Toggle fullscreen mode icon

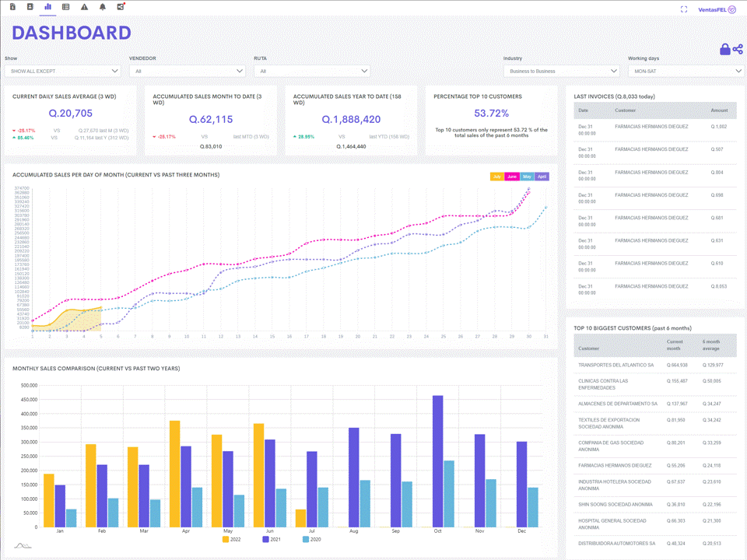click(684, 9)
